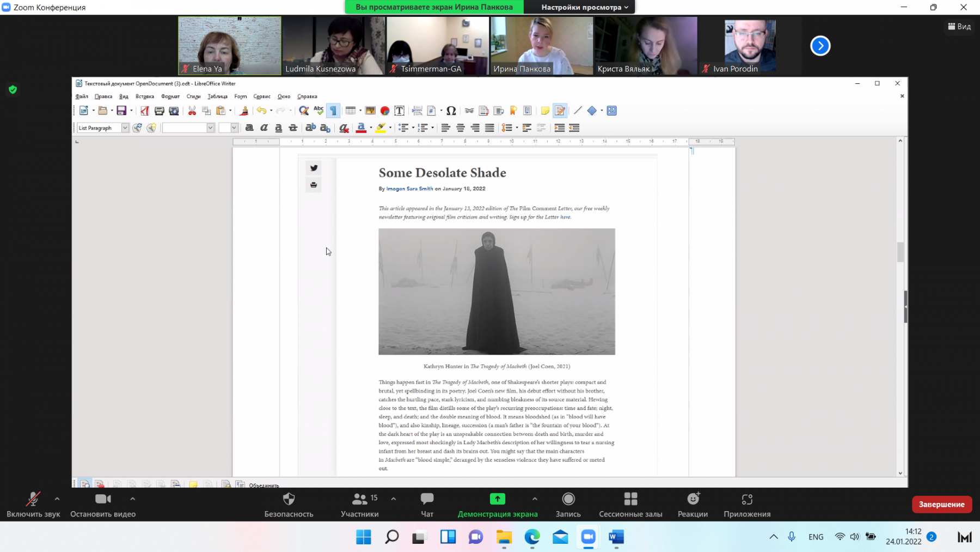Viewport: 980px width, 552px height.
Task: Click the Twitter share icon in document
Action: pyautogui.click(x=314, y=168)
